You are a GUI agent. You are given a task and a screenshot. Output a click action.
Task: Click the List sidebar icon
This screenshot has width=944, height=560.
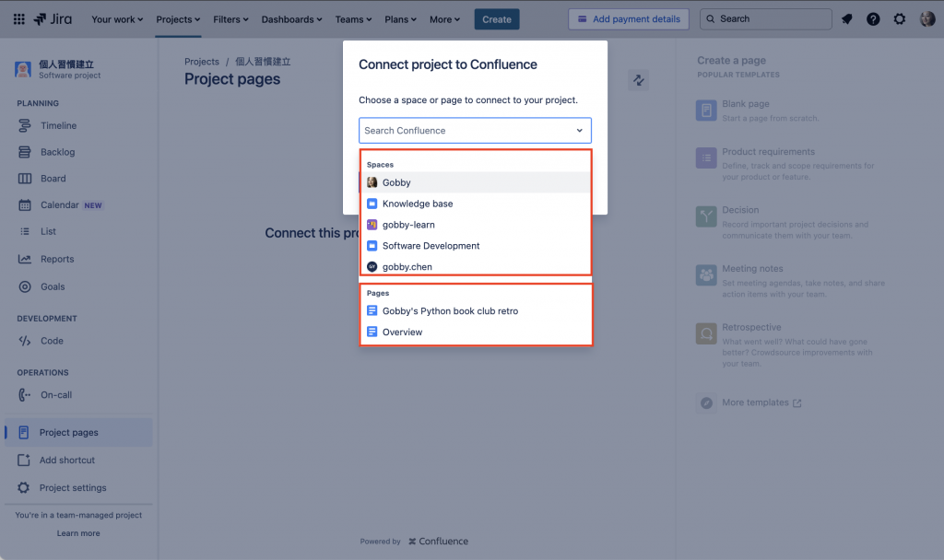pos(25,231)
